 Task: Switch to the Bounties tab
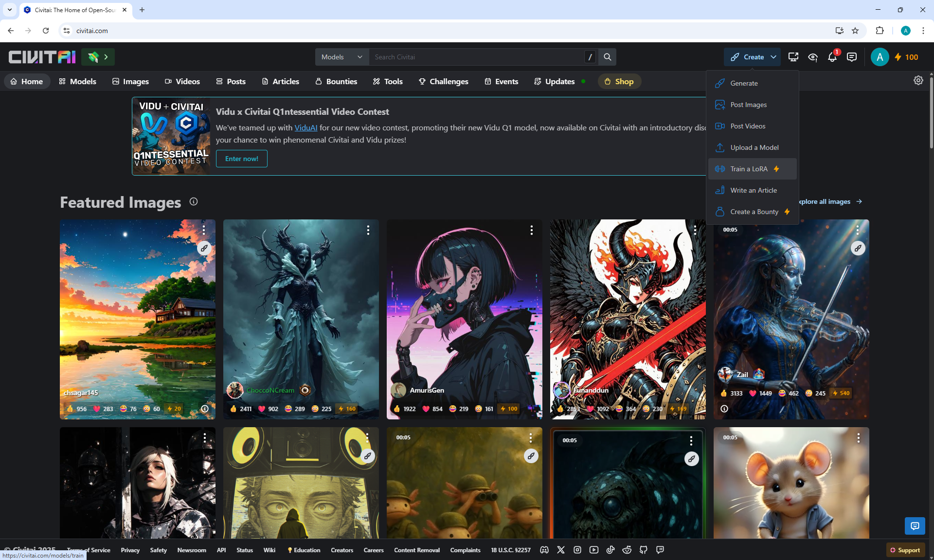coord(336,81)
